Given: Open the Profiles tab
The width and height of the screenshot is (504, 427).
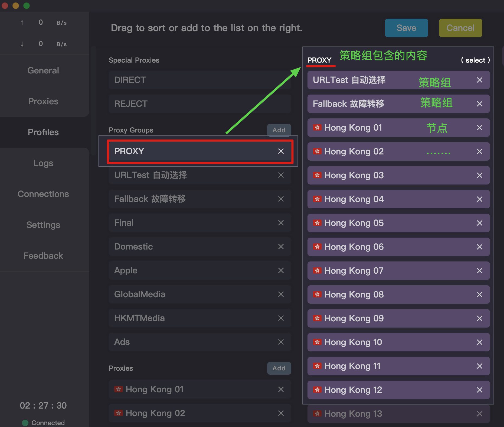Looking at the screenshot, I should pyautogui.click(x=43, y=132).
